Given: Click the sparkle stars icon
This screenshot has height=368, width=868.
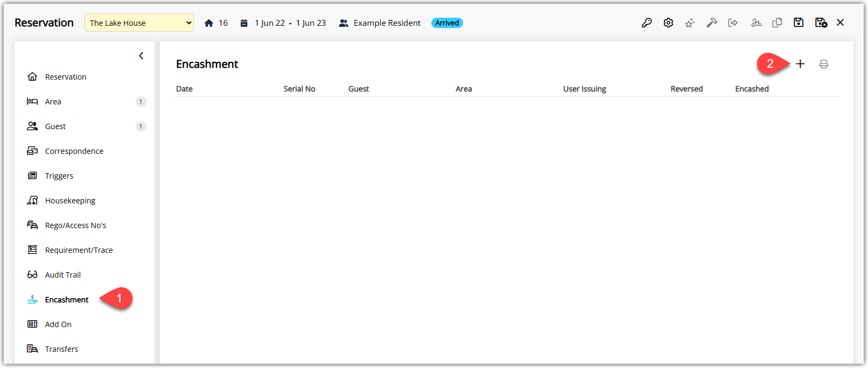Looking at the screenshot, I should click(x=690, y=23).
